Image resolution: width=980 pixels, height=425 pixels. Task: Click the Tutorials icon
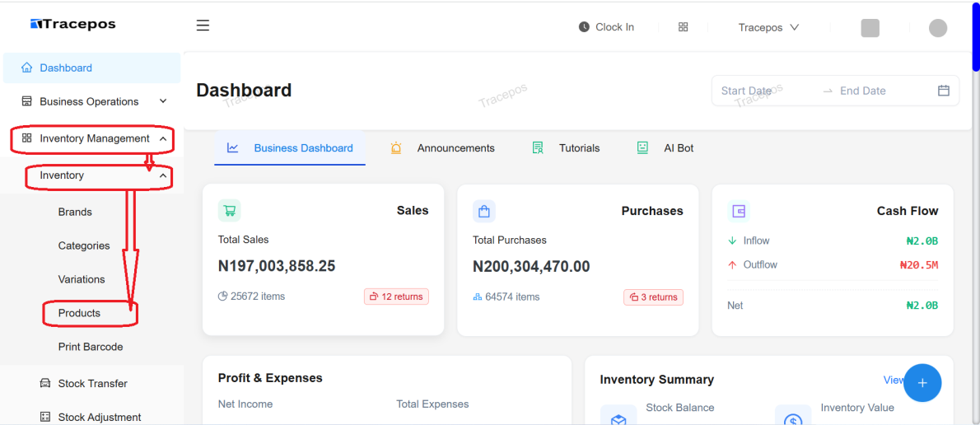pos(538,148)
